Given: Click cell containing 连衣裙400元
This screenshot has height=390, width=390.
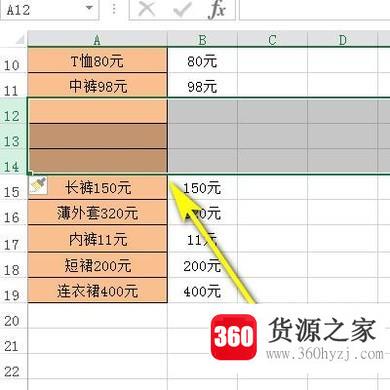Looking at the screenshot, I should (x=97, y=290).
